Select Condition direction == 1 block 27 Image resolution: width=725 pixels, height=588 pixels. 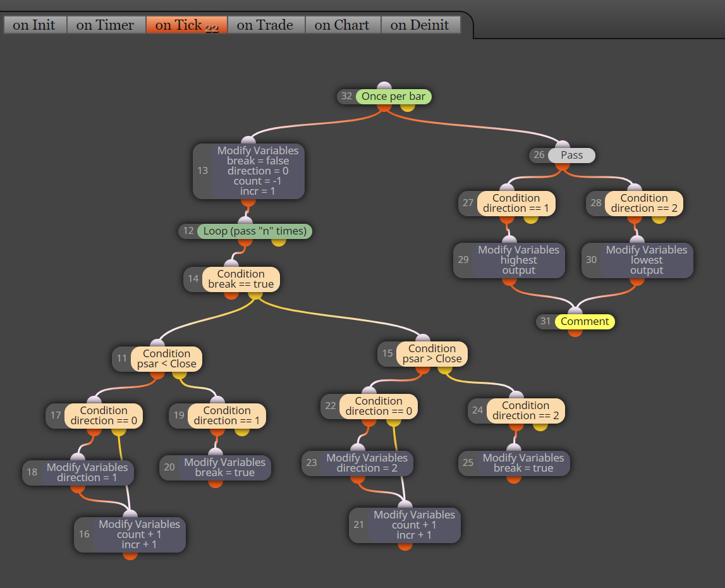[507, 203]
